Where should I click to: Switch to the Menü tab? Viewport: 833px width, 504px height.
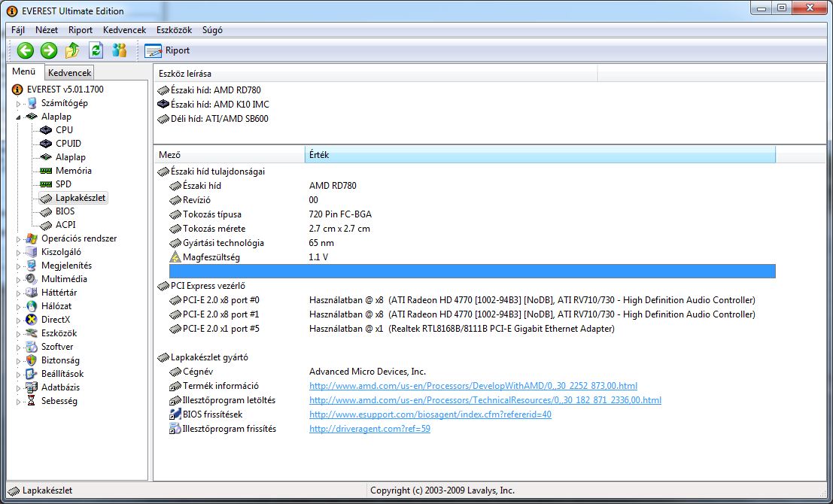click(x=24, y=71)
